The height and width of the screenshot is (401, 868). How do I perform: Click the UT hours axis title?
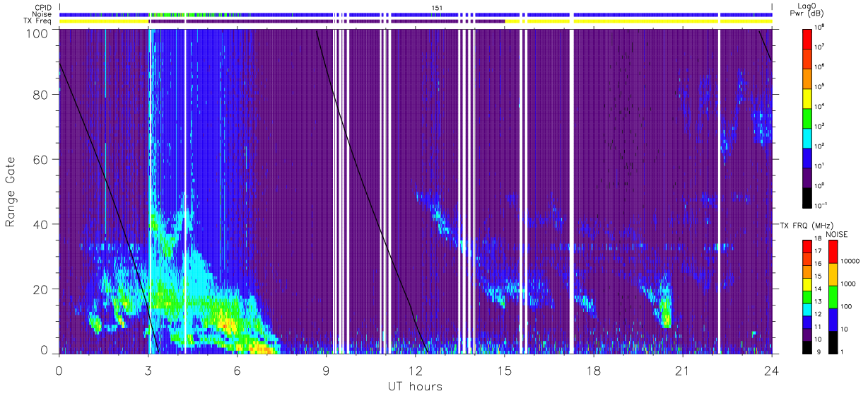415,386
